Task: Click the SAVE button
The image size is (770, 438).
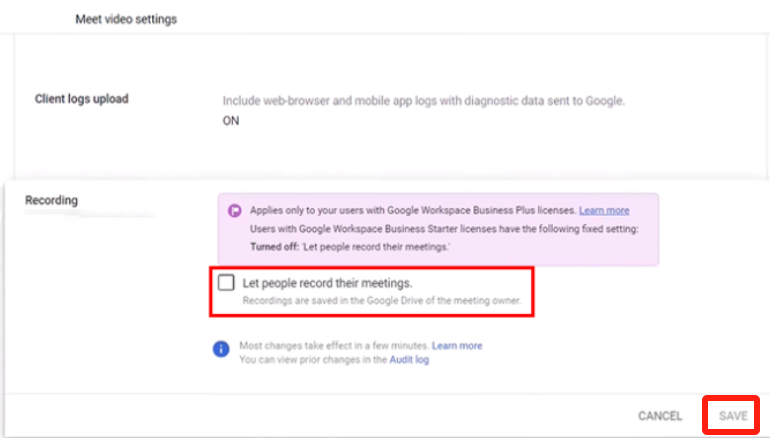Action: [x=733, y=416]
